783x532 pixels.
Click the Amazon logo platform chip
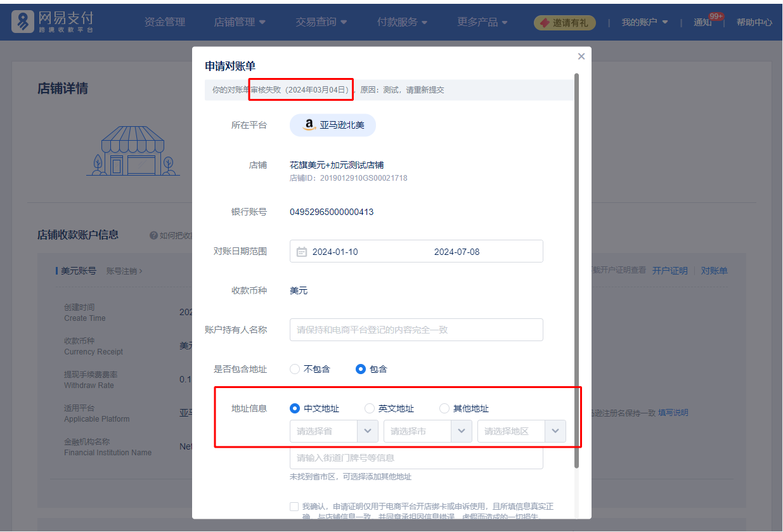[333, 125]
